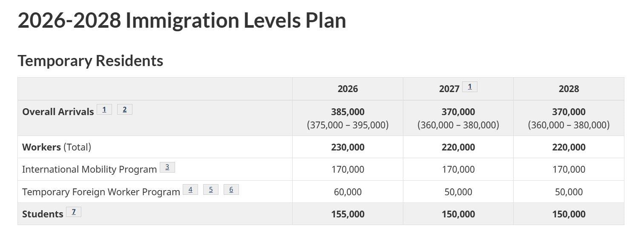
Task: Open footnote 2 next to Overall Arrivals
Action: pyautogui.click(x=124, y=110)
